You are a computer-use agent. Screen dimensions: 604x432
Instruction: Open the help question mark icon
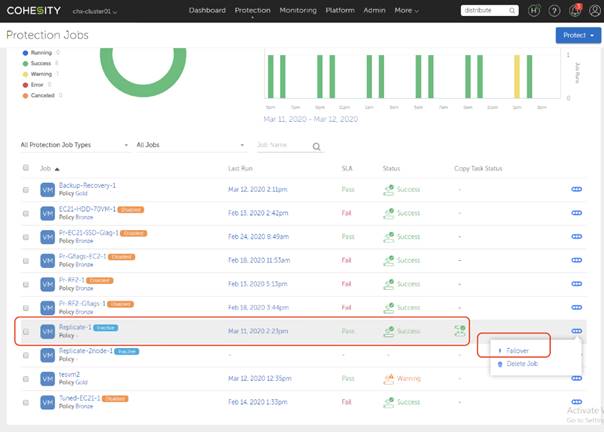pos(554,11)
